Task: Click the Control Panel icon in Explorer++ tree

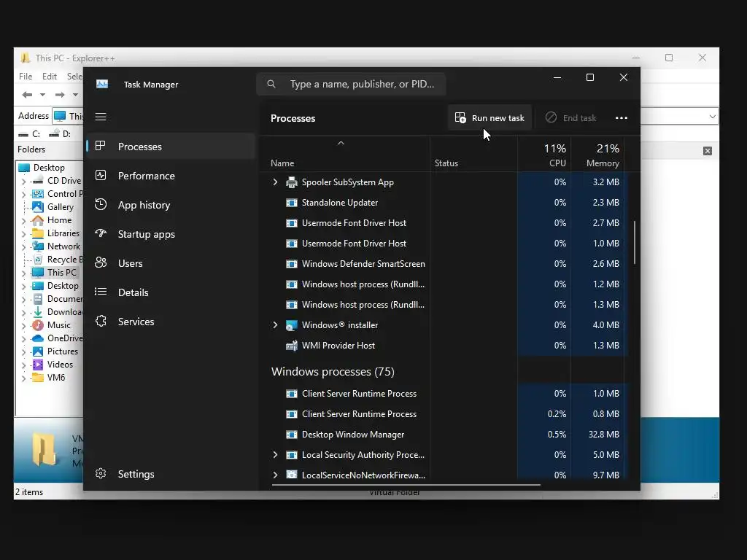Action: point(38,194)
